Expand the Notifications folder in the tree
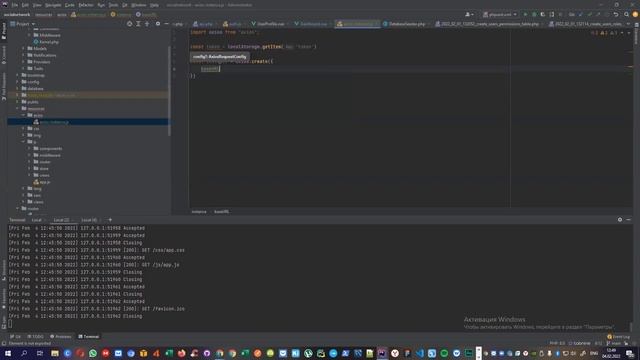The image size is (640, 360). point(24,55)
